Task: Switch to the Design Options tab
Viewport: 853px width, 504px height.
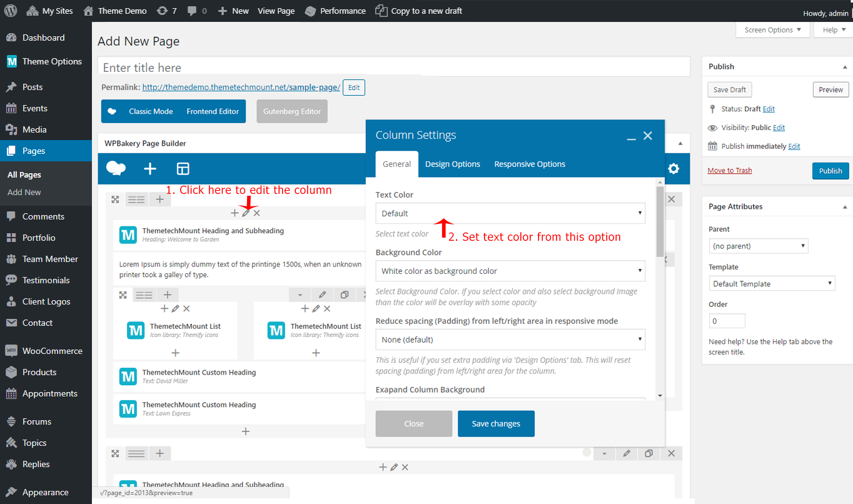Action: 453,164
